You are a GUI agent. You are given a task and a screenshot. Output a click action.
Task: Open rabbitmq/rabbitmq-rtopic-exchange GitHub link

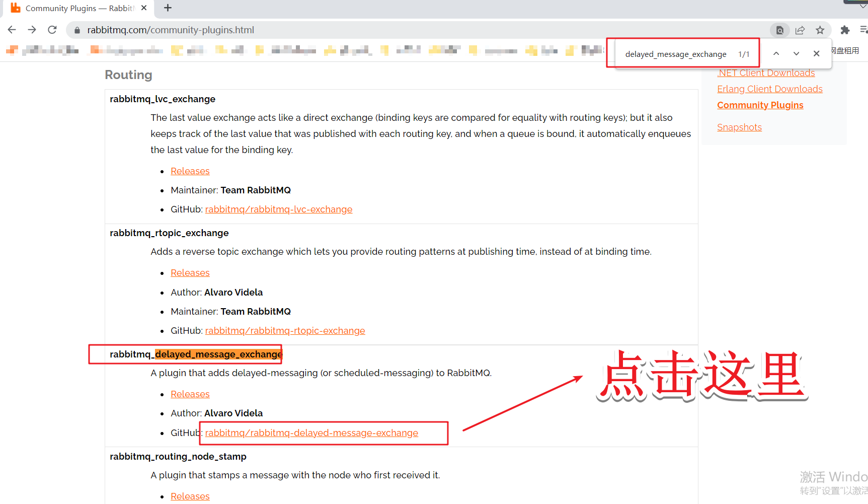point(285,331)
